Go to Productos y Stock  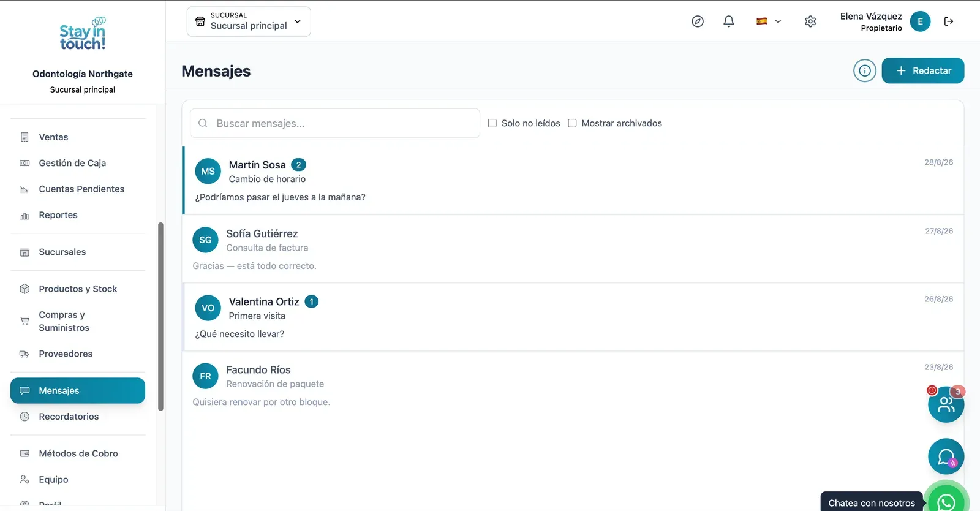(x=78, y=289)
